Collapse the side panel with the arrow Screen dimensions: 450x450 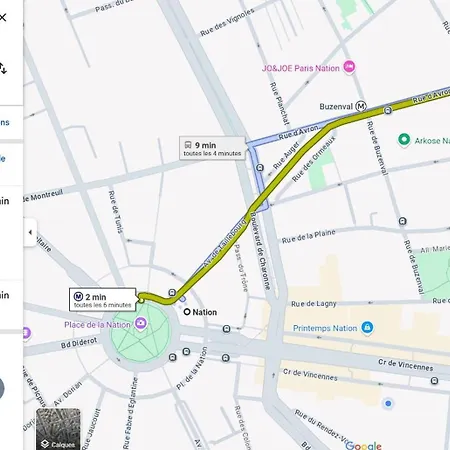click(30, 232)
